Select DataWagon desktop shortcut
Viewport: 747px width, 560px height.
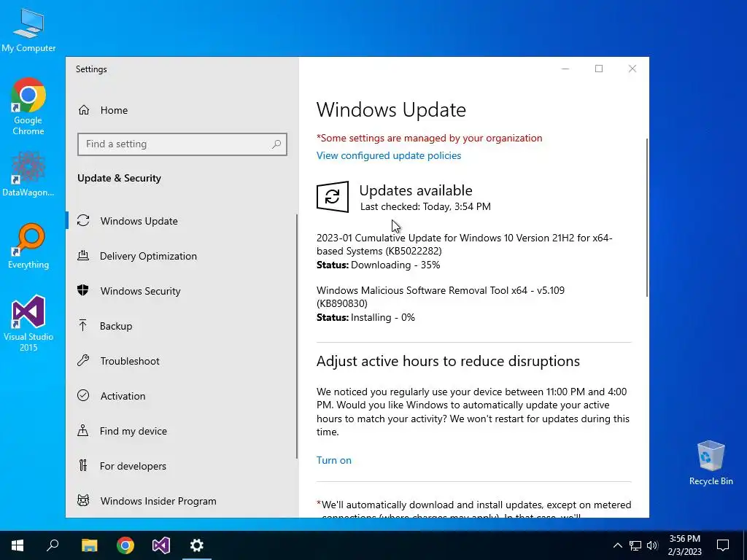point(28,174)
